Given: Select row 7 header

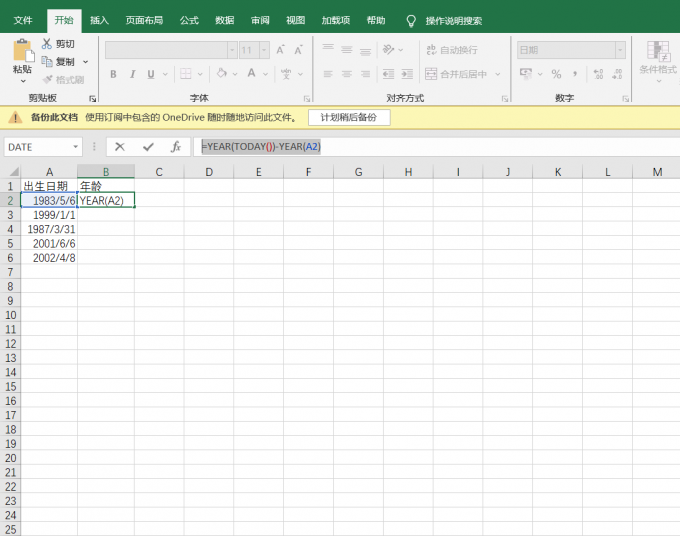Looking at the screenshot, I should click(10, 272).
